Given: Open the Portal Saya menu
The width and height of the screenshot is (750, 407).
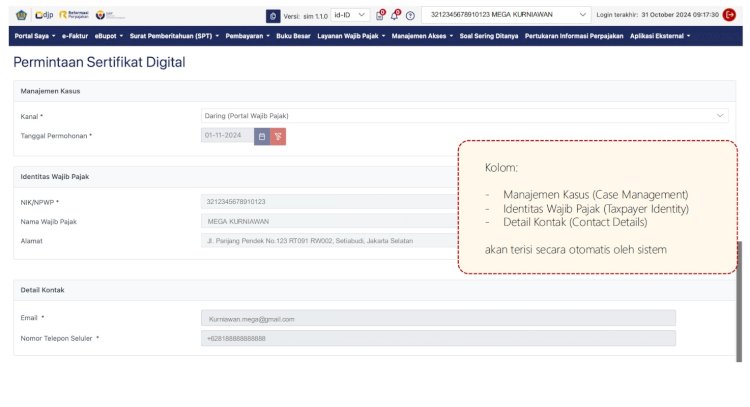Looking at the screenshot, I should 35,35.
